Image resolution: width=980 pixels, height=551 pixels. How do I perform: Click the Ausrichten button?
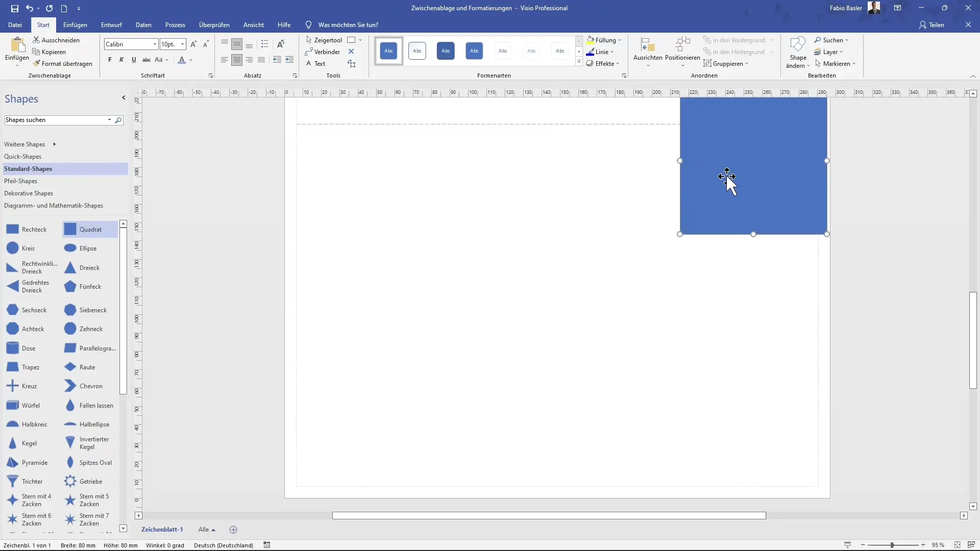pos(648,52)
